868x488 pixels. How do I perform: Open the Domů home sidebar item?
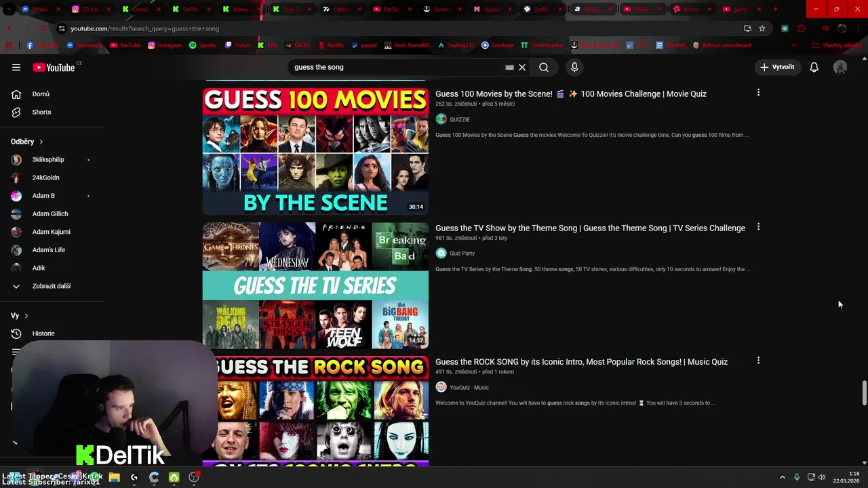click(41, 94)
